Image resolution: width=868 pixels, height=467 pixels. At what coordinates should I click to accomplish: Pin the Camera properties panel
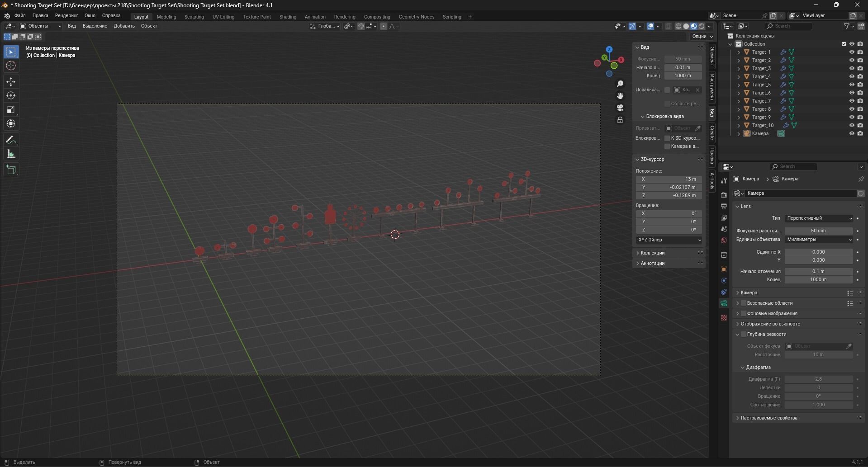point(861,179)
